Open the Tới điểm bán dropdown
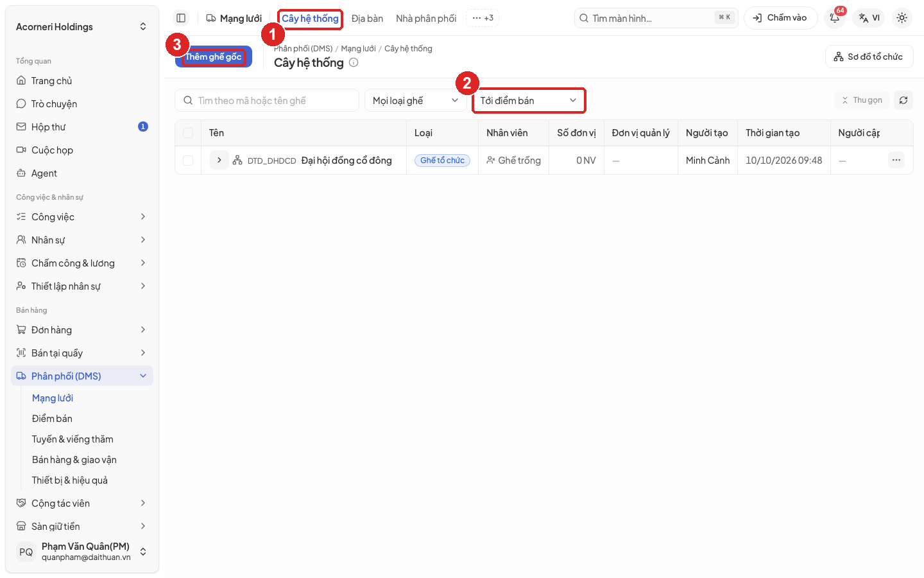Image resolution: width=924 pixels, height=578 pixels. (529, 100)
